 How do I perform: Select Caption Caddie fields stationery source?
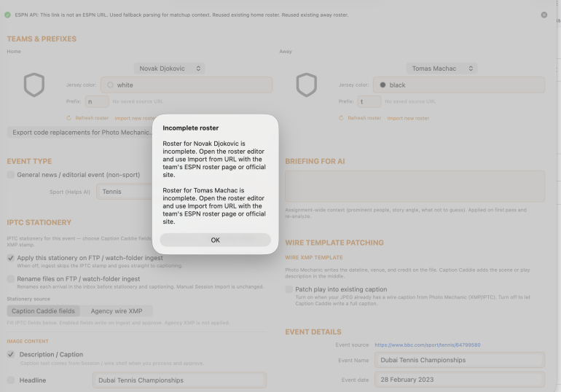43,311
